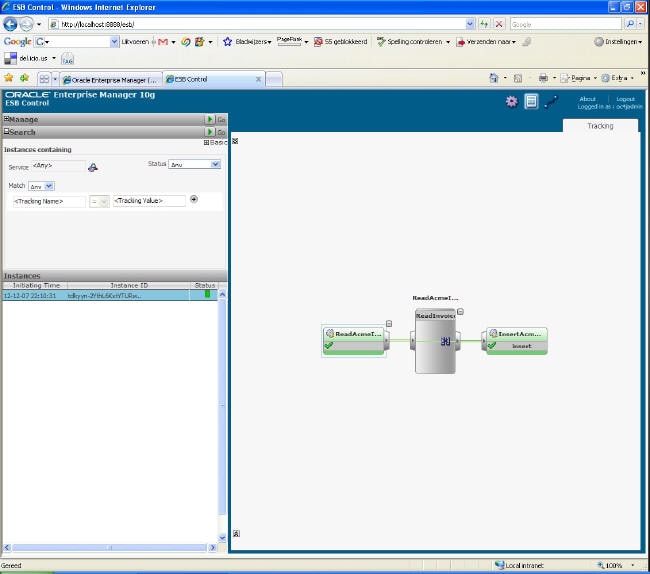The width and height of the screenshot is (650, 574).
Task: Click the green status square of instance
Action: tap(207, 294)
